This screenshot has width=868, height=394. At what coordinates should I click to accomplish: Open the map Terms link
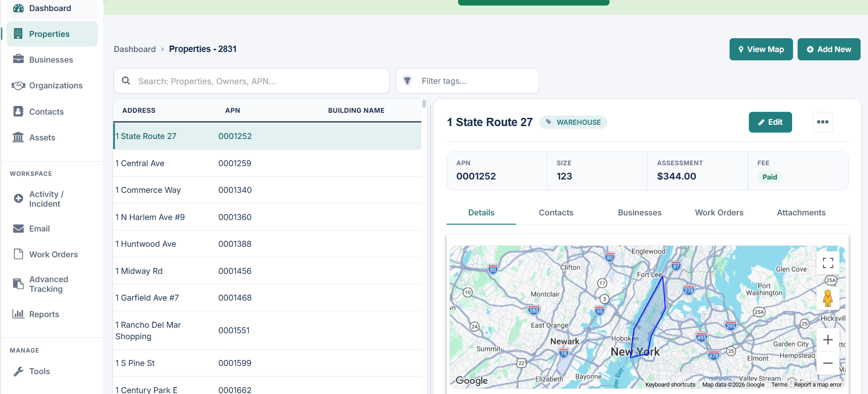pos(779,385)
